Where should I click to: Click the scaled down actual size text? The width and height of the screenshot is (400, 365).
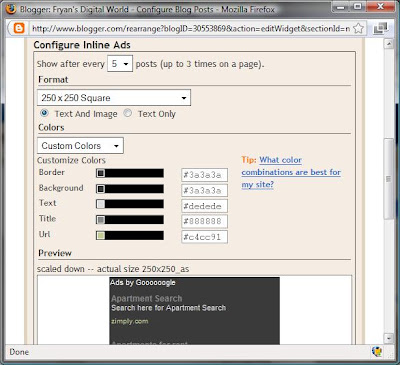tap(113, 269)
